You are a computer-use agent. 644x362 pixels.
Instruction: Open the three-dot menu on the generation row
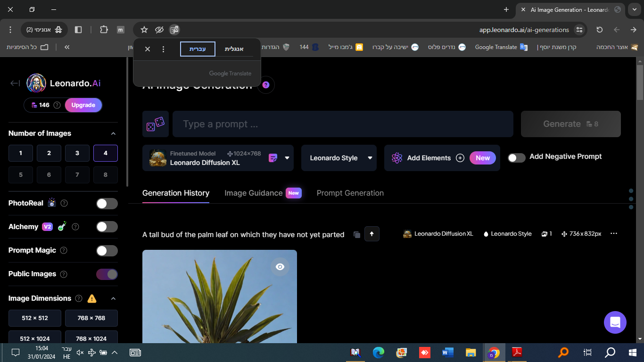tap(613, 233)
